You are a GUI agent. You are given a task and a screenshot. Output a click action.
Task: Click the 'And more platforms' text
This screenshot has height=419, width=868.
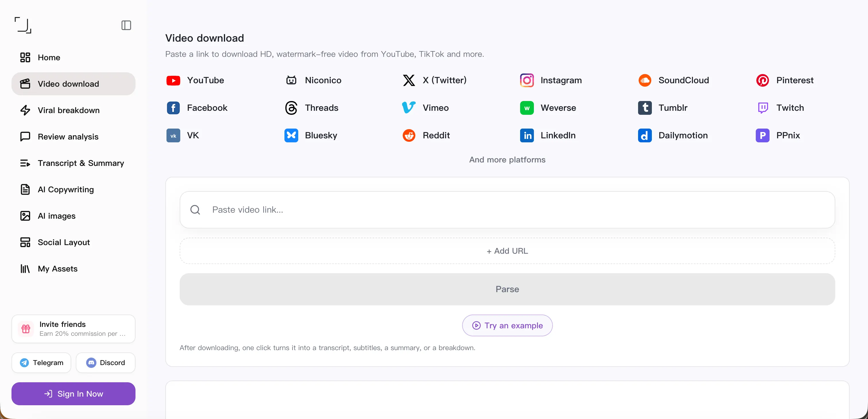coord(507,160)
